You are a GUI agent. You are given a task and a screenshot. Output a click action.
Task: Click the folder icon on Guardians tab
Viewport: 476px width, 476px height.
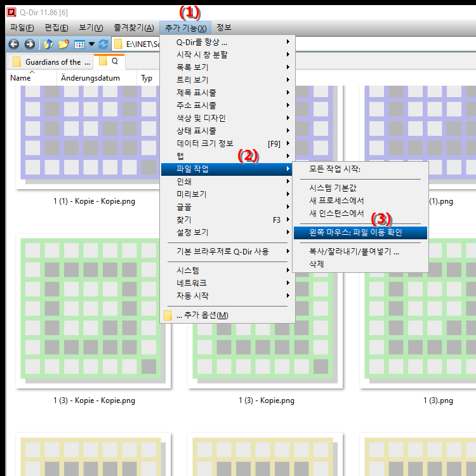pyautogui.click(x=17, y=62)
